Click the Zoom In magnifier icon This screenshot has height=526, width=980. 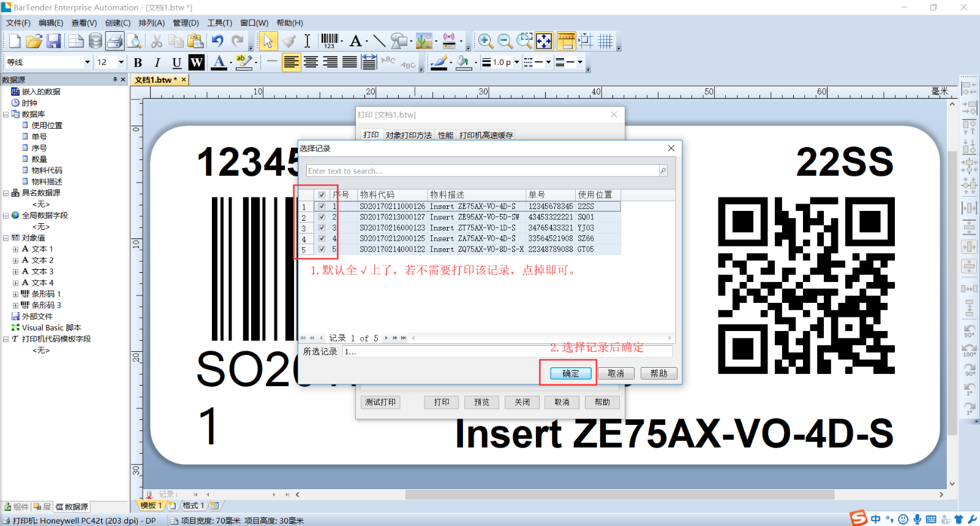pyautogui.click(x=485, y=41)
